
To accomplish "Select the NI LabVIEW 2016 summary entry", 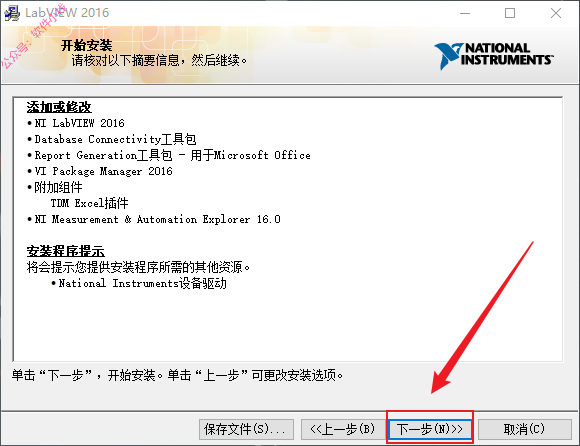I will click(79, 123).
